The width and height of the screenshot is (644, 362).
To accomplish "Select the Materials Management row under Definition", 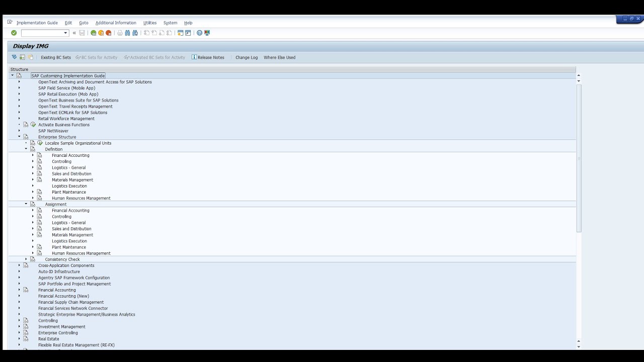I will point(72,180).
